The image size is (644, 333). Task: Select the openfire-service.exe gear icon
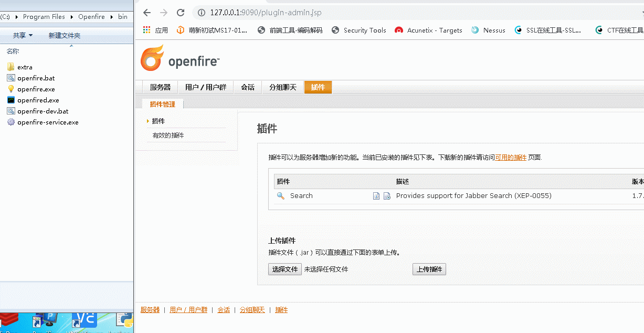(11, 122)
